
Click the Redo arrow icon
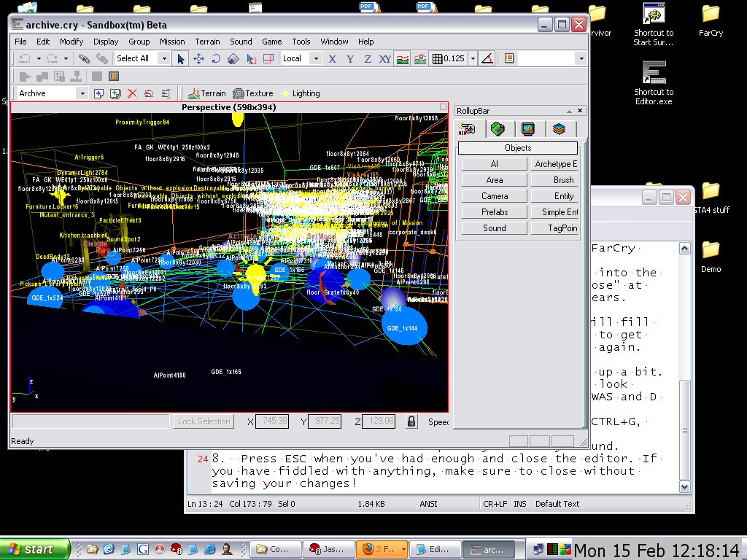[52, 58]
